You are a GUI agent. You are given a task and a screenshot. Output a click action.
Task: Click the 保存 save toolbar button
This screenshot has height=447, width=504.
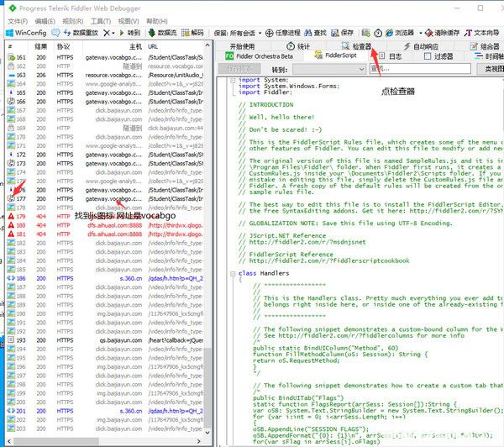(x=343, y=33)
